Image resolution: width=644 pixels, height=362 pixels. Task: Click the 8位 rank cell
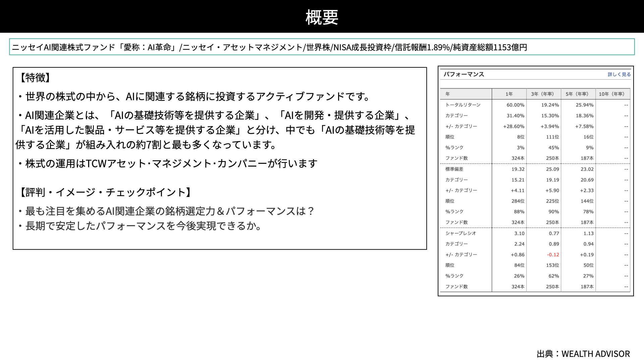click(x=521, y=137)
